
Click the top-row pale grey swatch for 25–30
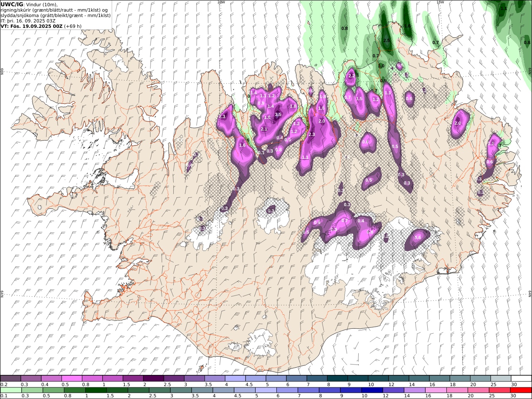[x=500, y=379]
